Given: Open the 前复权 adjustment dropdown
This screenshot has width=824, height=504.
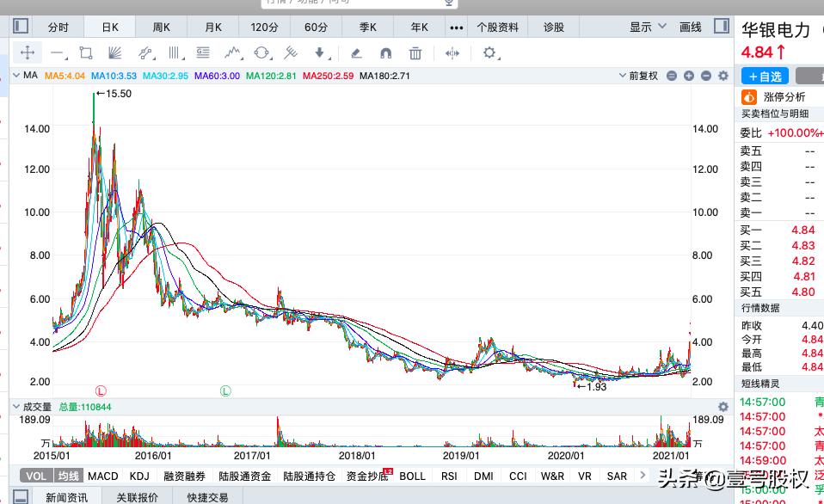Looking at the screenshot, I should 642,76.
